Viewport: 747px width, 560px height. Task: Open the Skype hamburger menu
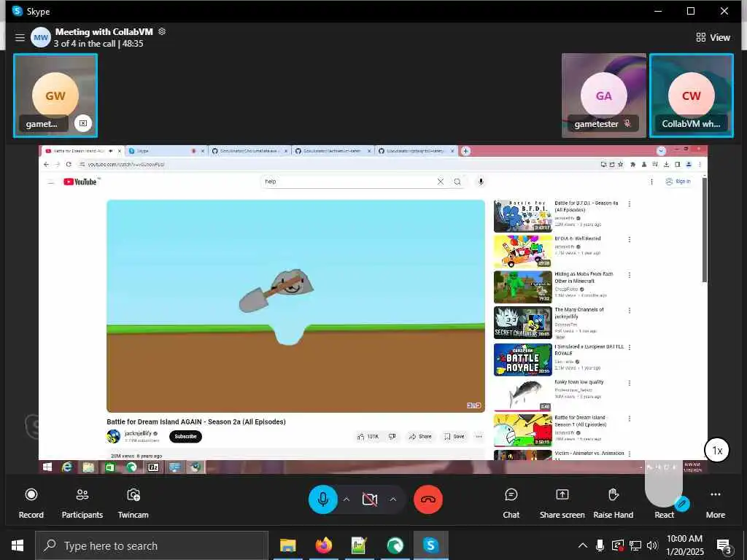tap(20, 37)
